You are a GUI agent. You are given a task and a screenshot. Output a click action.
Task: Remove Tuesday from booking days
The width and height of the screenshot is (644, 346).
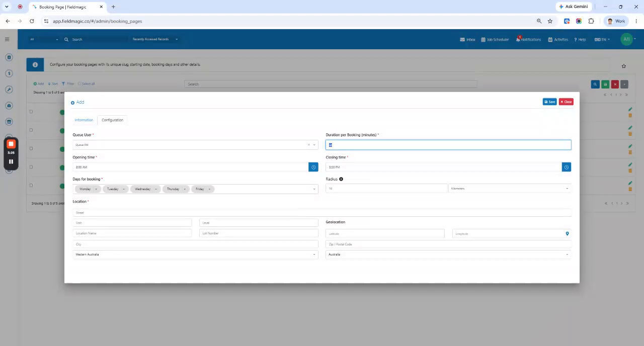pos(124,189)
